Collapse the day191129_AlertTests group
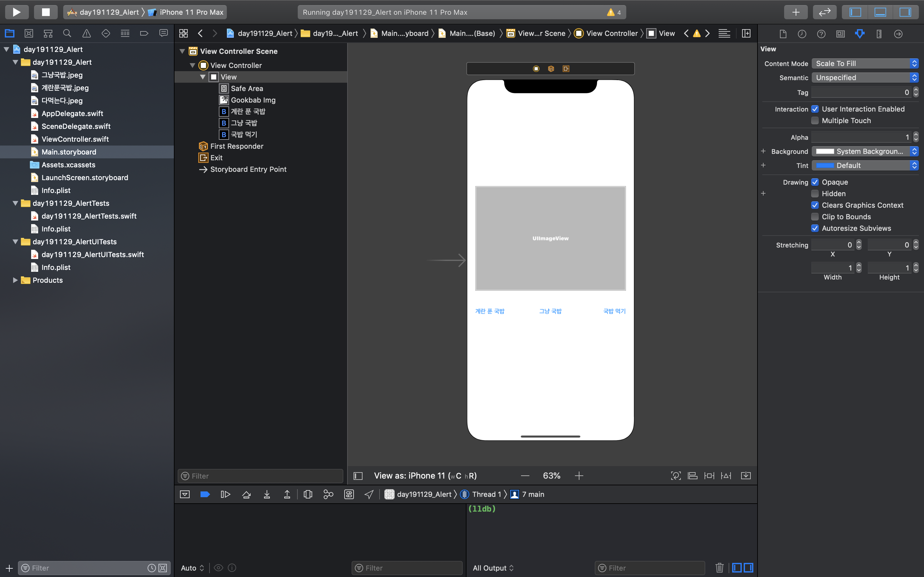 click(x=15, y=204)
